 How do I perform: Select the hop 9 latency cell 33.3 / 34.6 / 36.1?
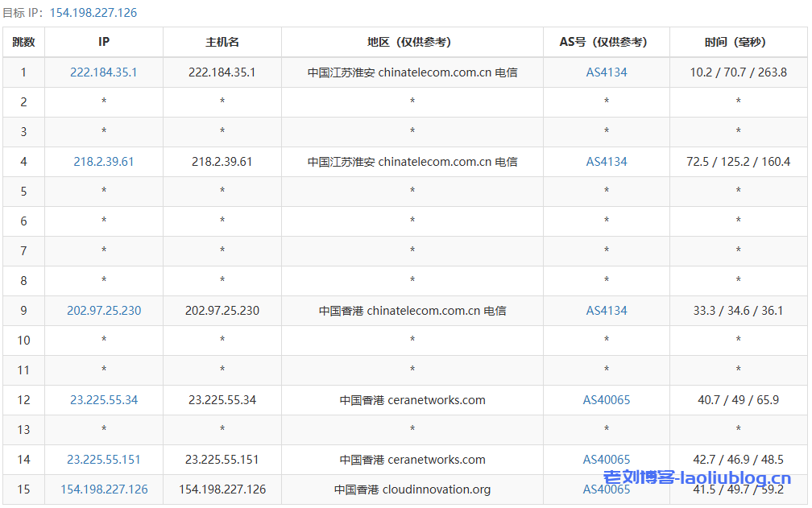pos(739,311)
